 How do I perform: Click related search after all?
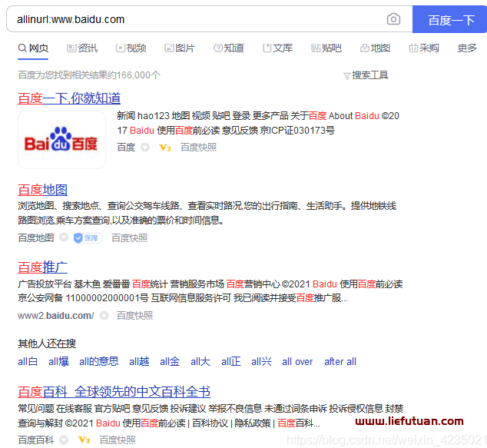340,362
